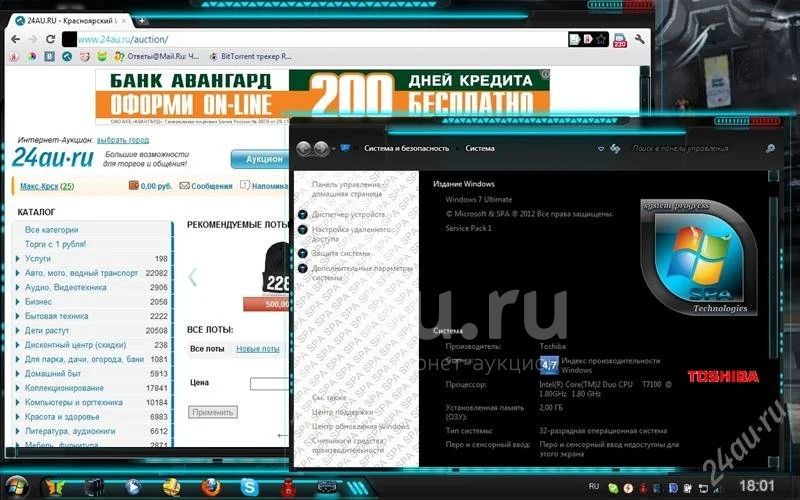The width and height of the screenshot is (800, 500).
Task: Open Защита системы link
Action: pos(341,253)
